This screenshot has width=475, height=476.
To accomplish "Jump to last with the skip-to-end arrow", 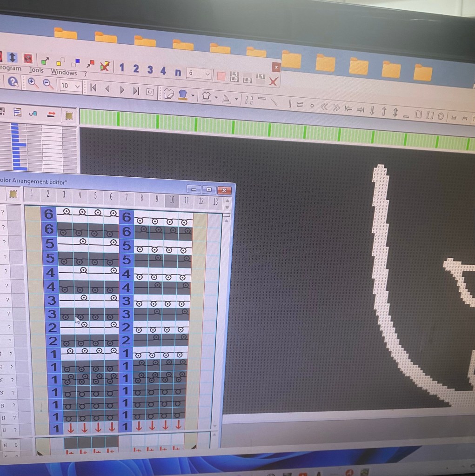I will (136, 90).
